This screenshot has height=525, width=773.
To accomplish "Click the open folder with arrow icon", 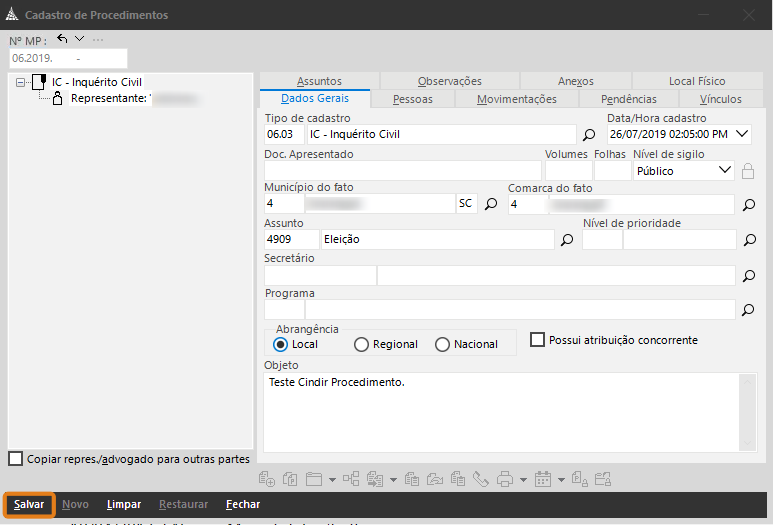I will 435,479.
